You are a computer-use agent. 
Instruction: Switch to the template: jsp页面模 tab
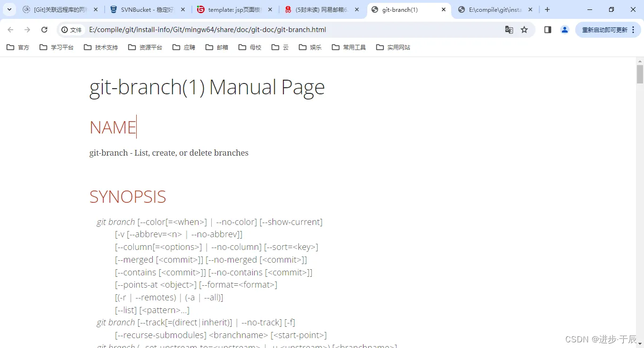234,9
